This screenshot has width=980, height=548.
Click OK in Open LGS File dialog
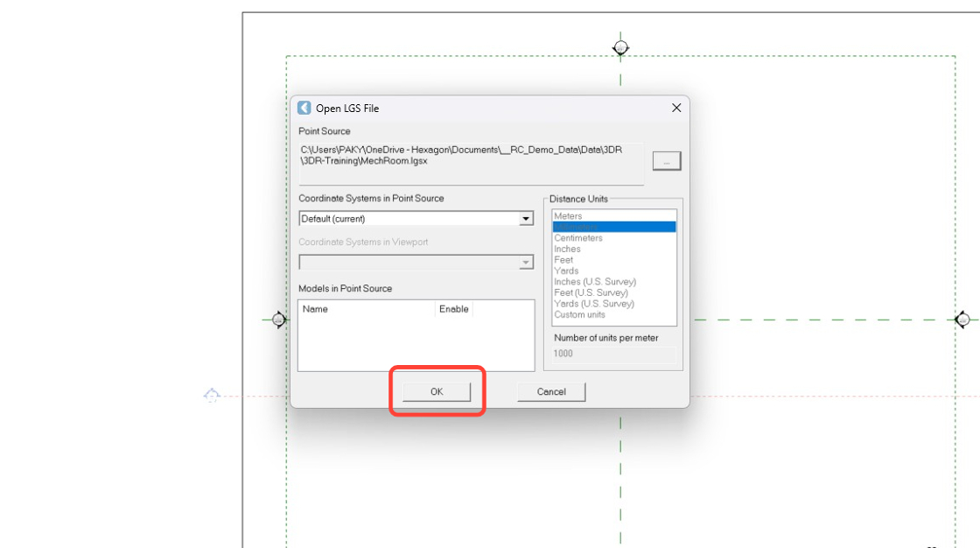437,391
